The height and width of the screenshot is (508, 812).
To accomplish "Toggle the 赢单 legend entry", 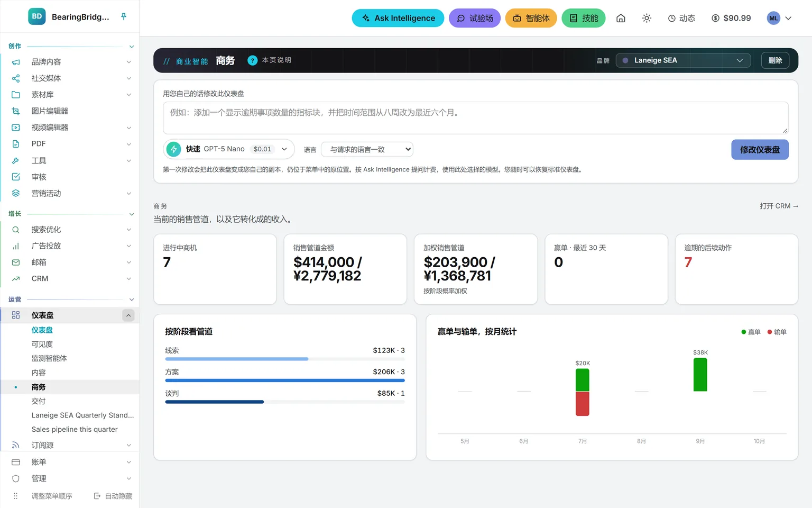I will pyautogui.click(x=751, y=332).
